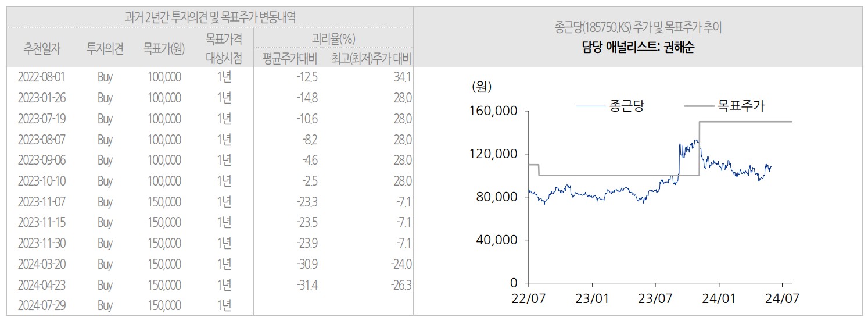Click the 24/01 x-axis label
The image size is (868, 324).
pyautogui.click(x=719, y=298)
